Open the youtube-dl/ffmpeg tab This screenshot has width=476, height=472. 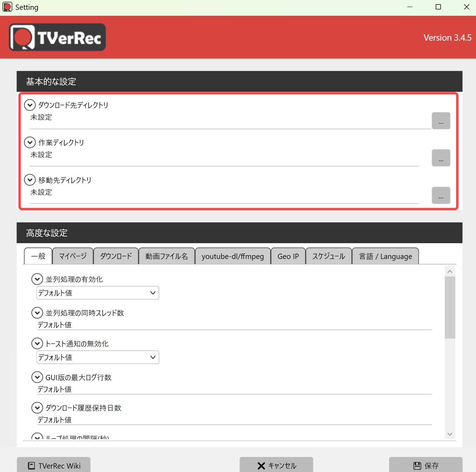233,256
